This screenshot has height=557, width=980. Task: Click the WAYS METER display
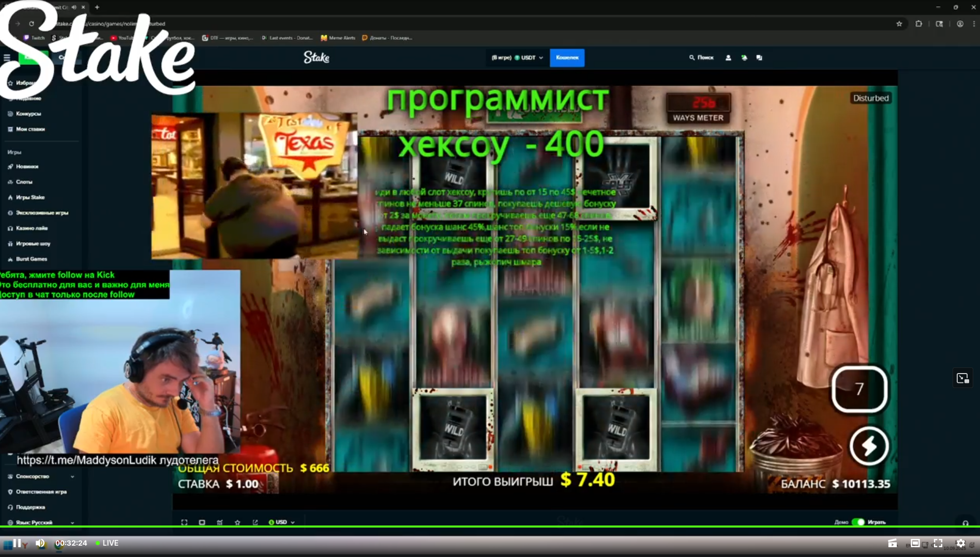pyautogui.click(x=698, y=109)
